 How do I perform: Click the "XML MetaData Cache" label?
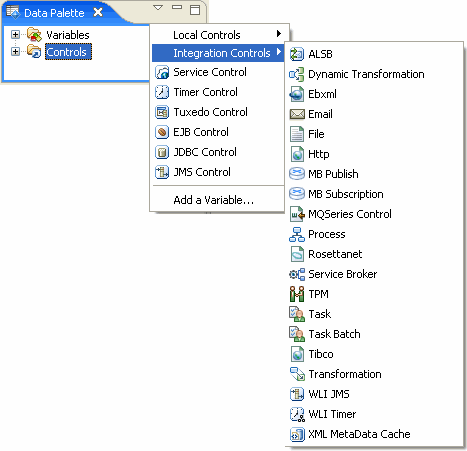(359, 434)
